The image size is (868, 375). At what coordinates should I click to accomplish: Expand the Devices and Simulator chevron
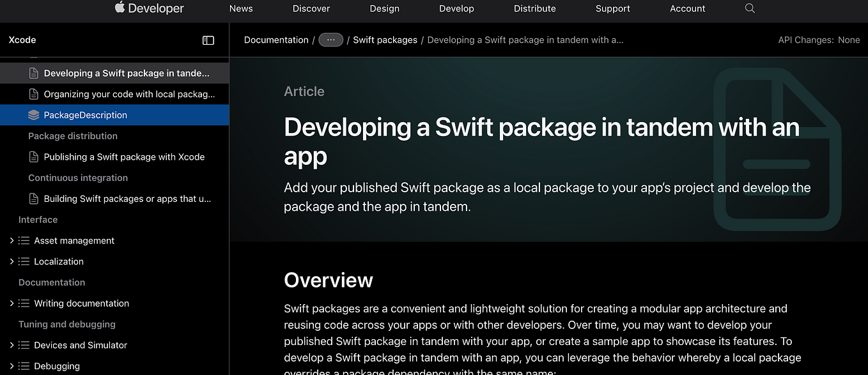click(x=12, y=346)
